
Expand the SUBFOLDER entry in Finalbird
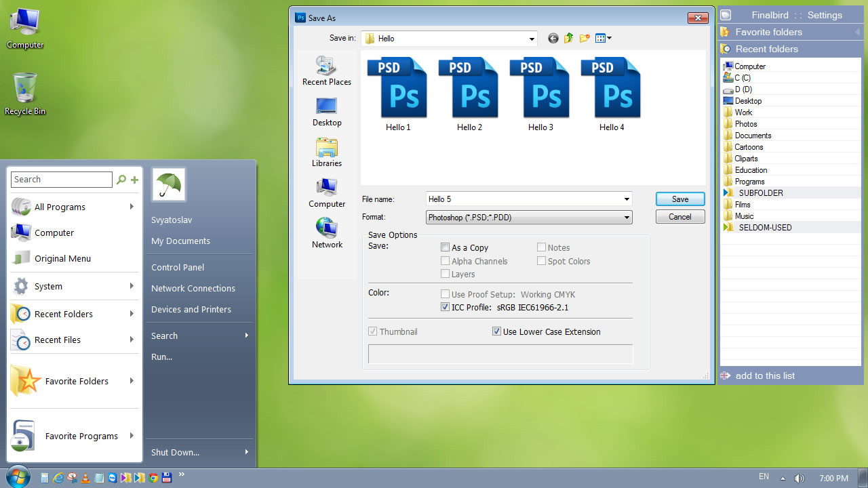click(791, 193)
